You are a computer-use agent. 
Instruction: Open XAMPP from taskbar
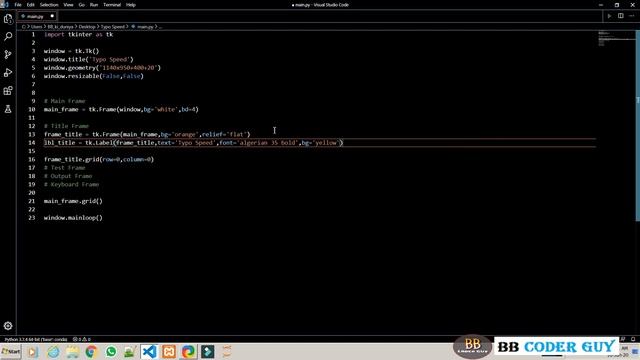[x=169, y=351]
